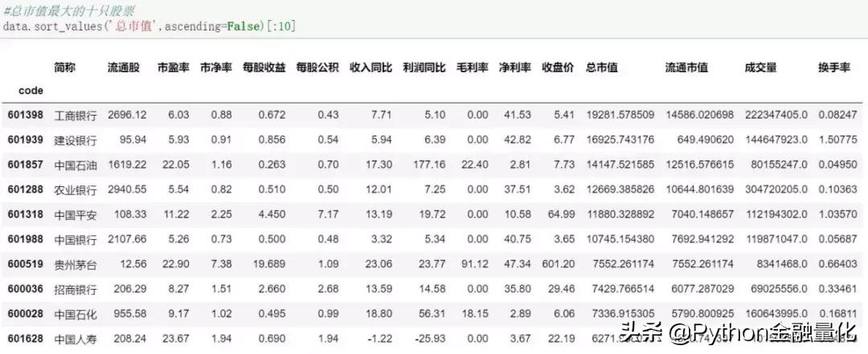Click the code index label
Viewport: 868px width, 354px height.
31,91
